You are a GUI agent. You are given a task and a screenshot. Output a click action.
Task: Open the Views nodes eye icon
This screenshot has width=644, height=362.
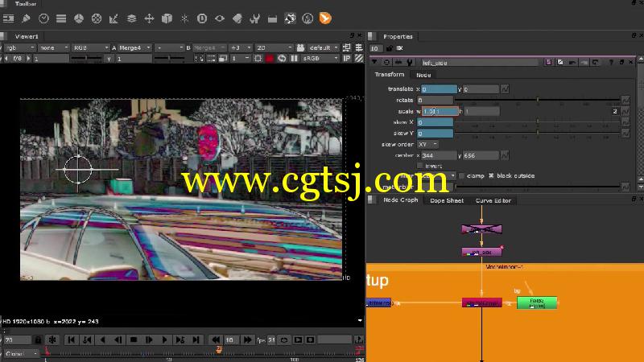pos(220,19)
